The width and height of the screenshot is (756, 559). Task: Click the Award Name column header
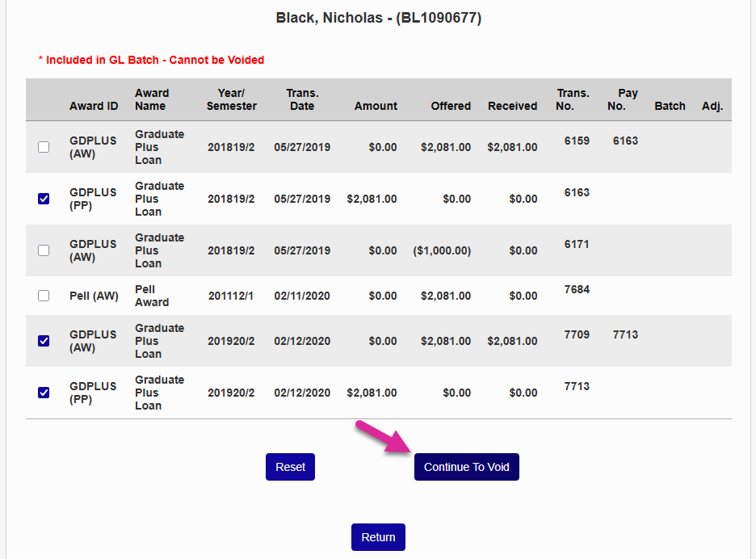(x=152, y=99)
